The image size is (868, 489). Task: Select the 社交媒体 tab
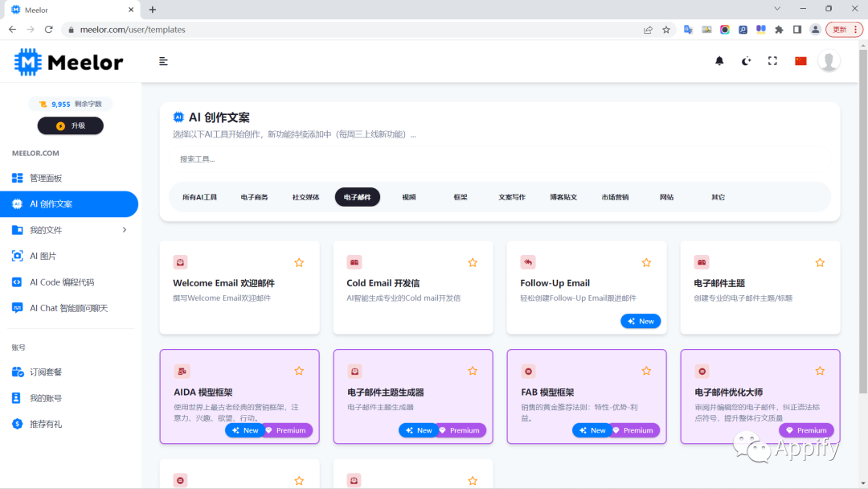305,197
